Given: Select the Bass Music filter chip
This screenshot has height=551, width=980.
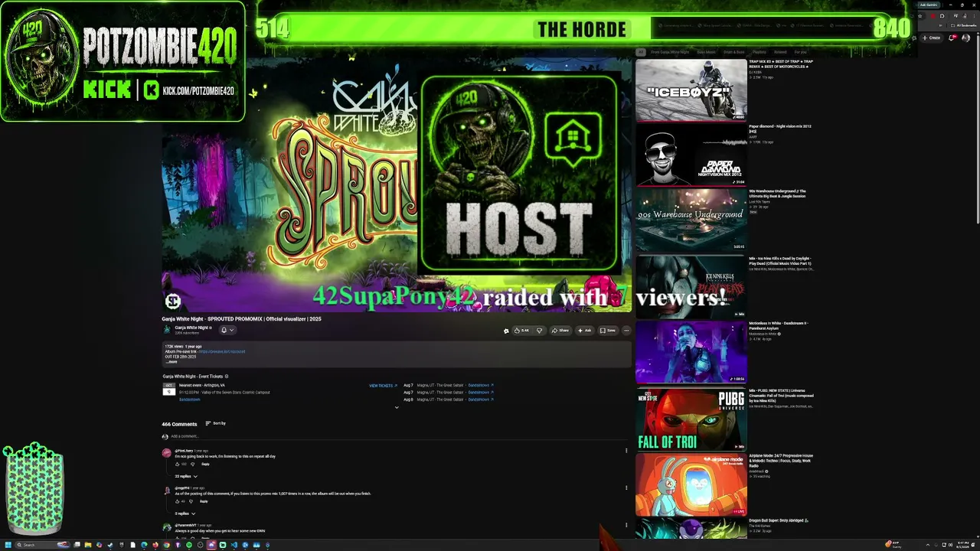Looking at the screenshot, I should [706, 52].
